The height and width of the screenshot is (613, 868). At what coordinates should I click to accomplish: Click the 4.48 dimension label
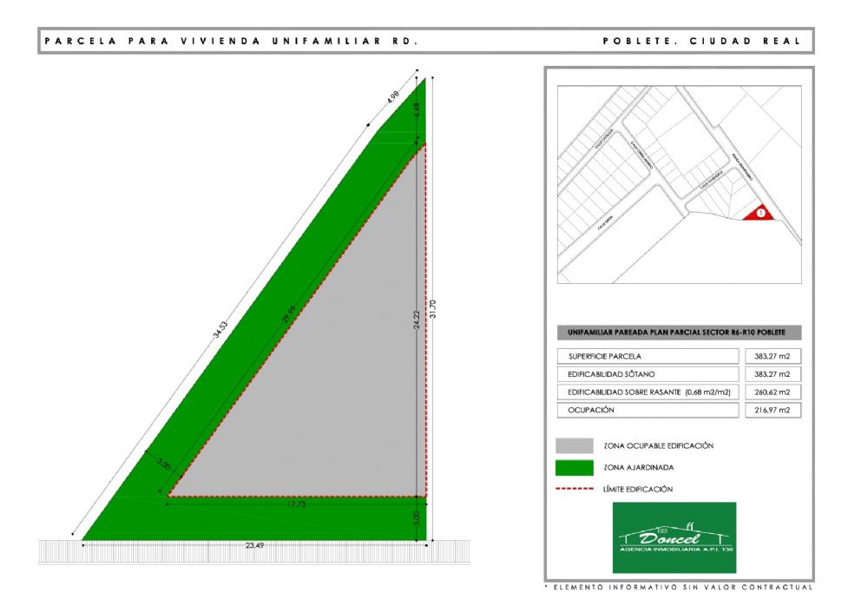417,109
